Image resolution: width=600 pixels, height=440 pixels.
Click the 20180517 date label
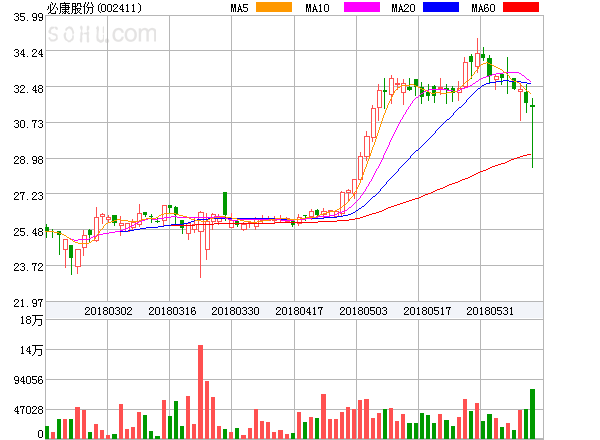427,311
